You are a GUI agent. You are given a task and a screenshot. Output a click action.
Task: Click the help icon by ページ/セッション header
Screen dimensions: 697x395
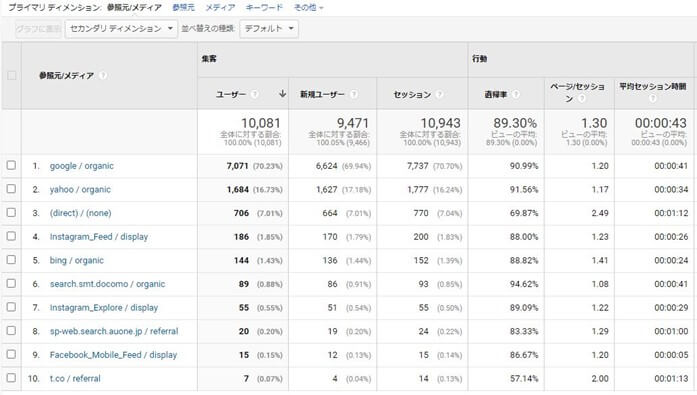pyautogui.click(x=582, y=98)
